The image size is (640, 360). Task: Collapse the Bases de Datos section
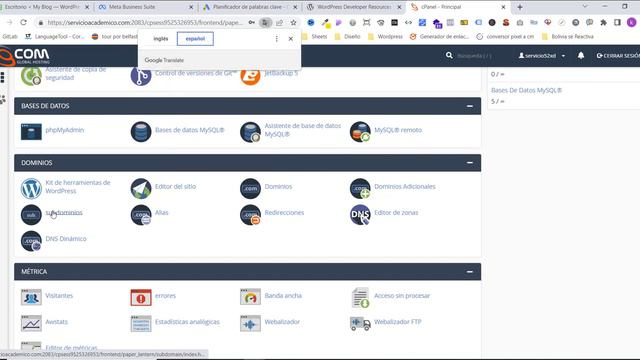[470, 106]
